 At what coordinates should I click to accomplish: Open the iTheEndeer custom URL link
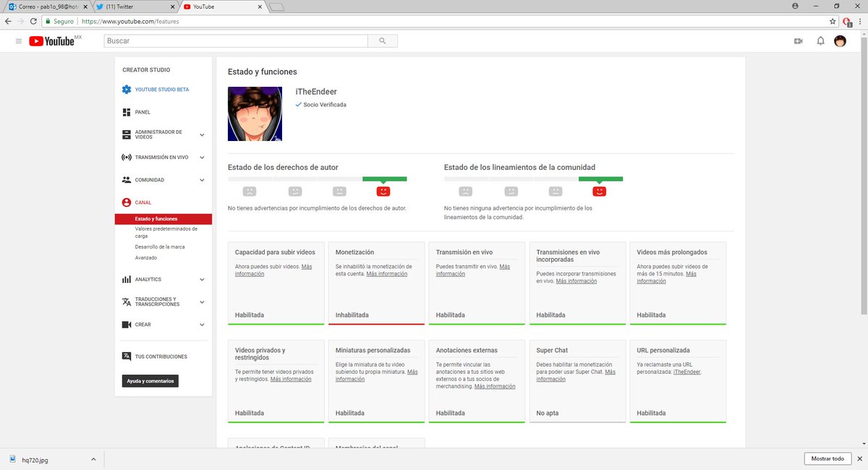[x=686, y=372]
